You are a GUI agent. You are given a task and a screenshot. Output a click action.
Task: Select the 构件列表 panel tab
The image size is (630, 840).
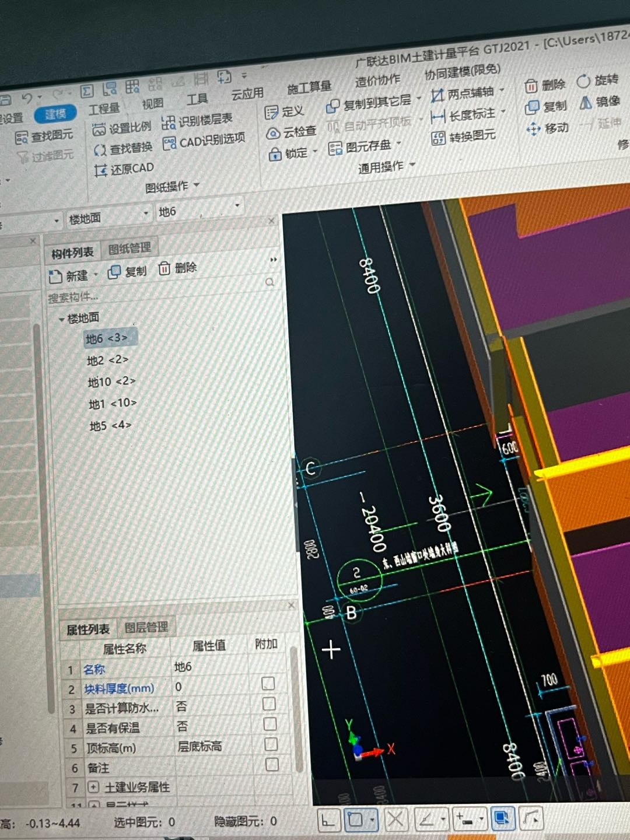(72, 253)
